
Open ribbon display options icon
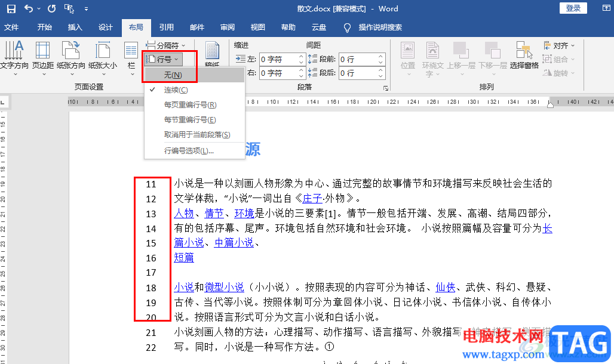[x=606, y=8]
